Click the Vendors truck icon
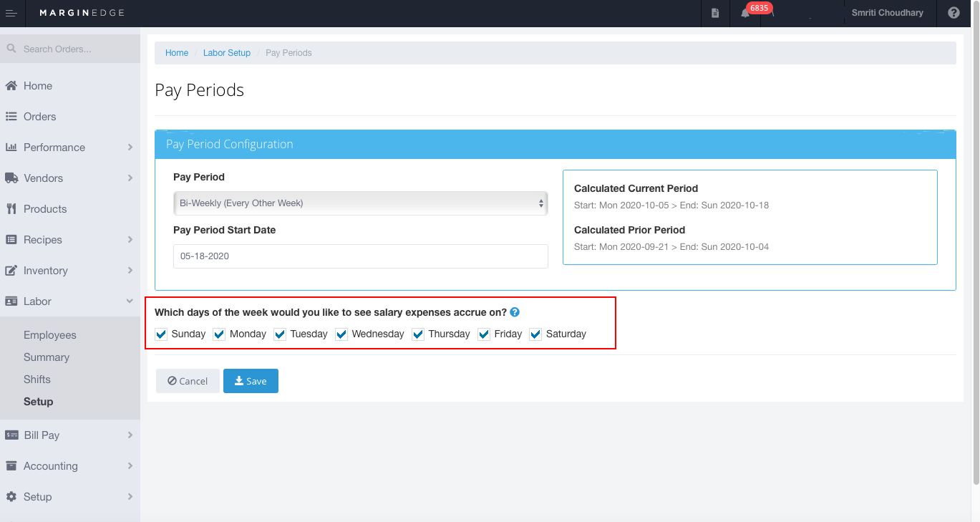This screenshot has height=522, width=980. click(11, 178)
